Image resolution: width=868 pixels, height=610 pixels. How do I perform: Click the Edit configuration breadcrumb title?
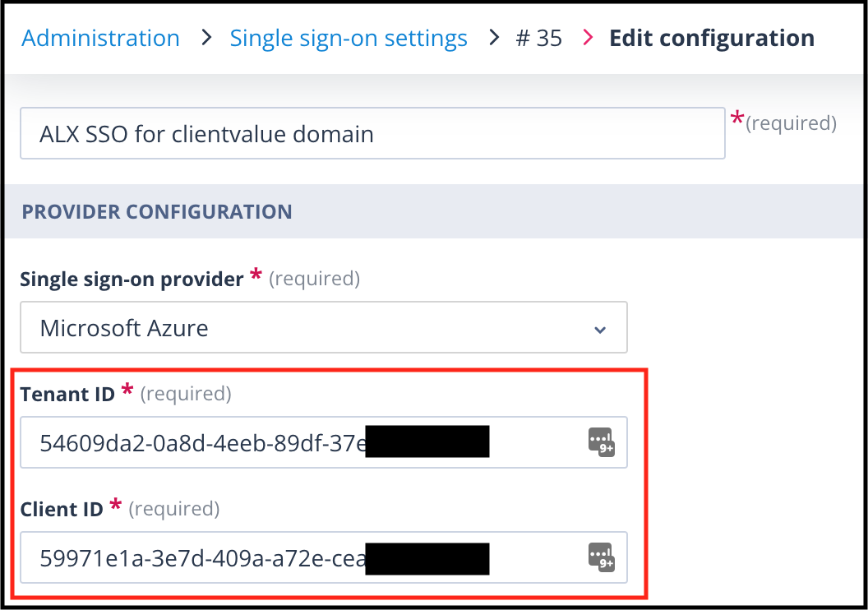tap(712, 38)
